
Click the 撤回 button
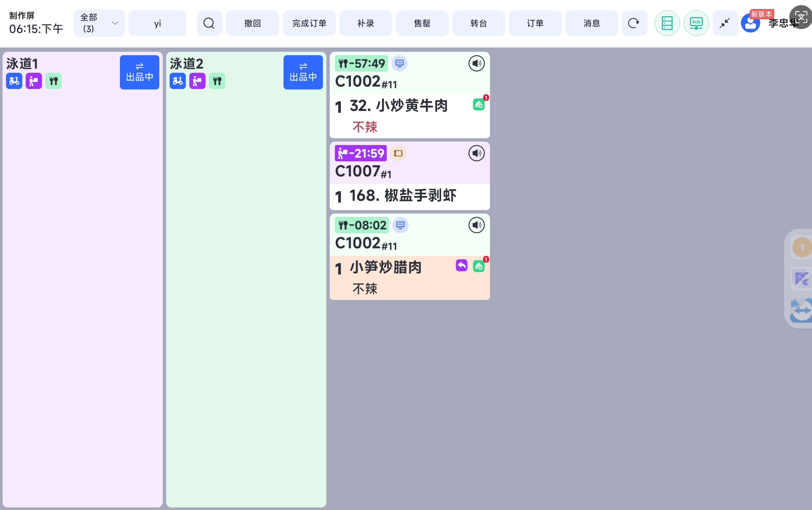coord(252,23)
